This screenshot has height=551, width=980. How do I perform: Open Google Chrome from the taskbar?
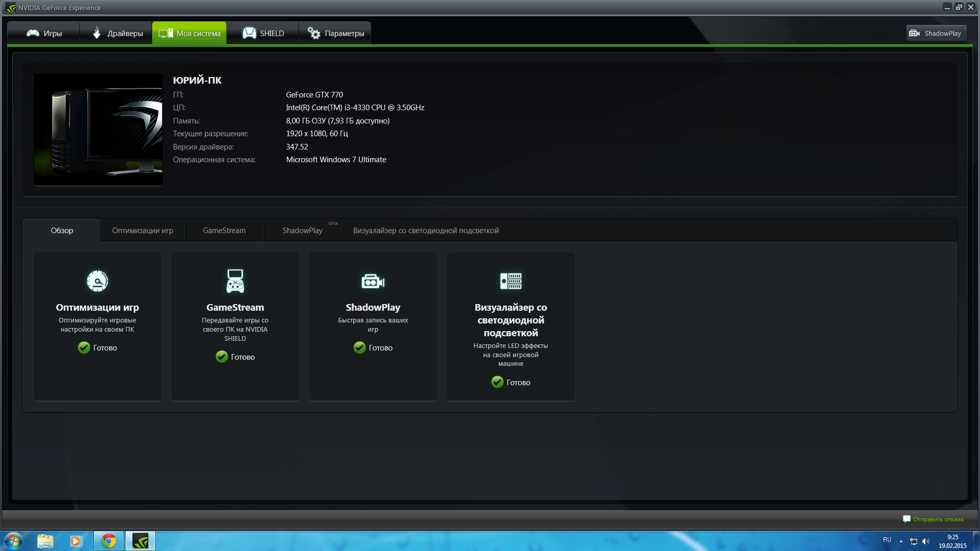point(109,541)
